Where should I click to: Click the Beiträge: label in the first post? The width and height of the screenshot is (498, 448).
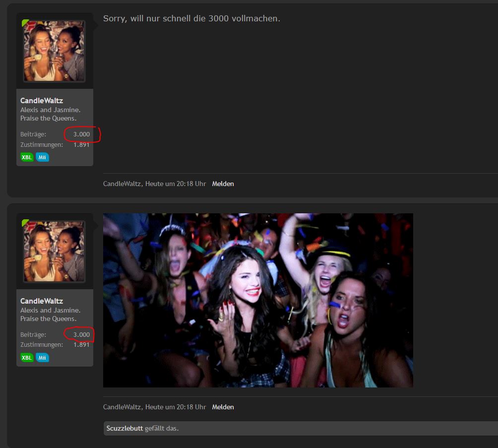pos(33,134)
